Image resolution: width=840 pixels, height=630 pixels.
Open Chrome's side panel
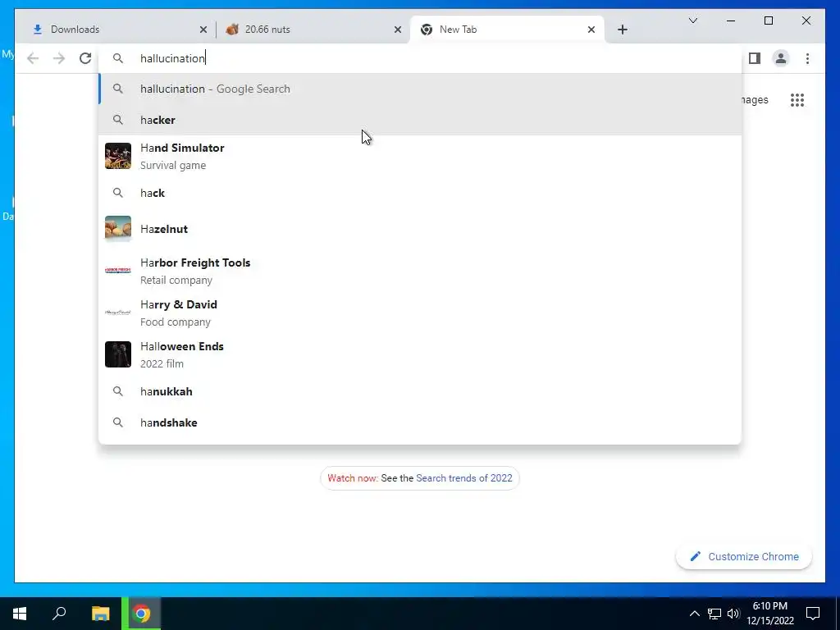755,58
